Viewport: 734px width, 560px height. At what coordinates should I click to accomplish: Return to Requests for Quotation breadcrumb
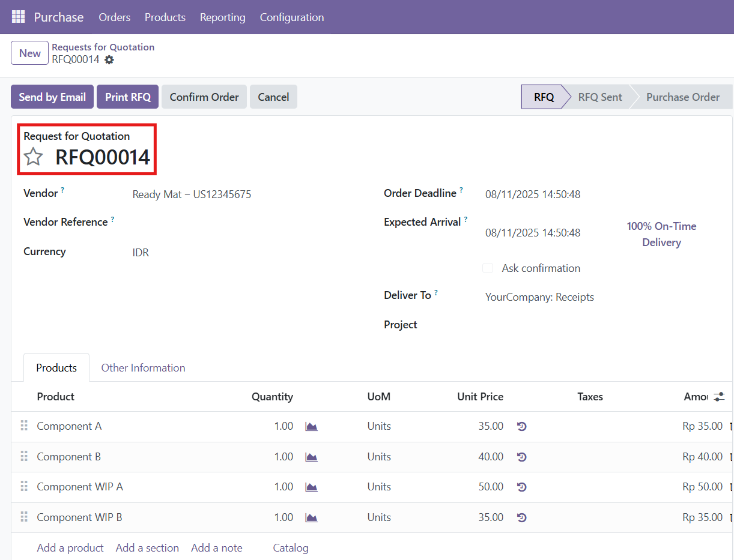pos(103,47)
